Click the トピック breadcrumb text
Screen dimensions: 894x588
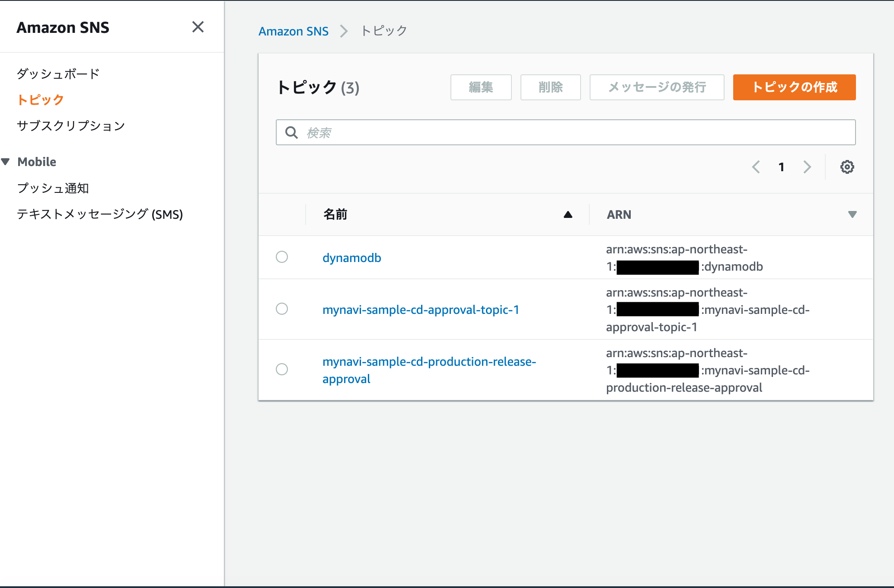click(384, 31)
